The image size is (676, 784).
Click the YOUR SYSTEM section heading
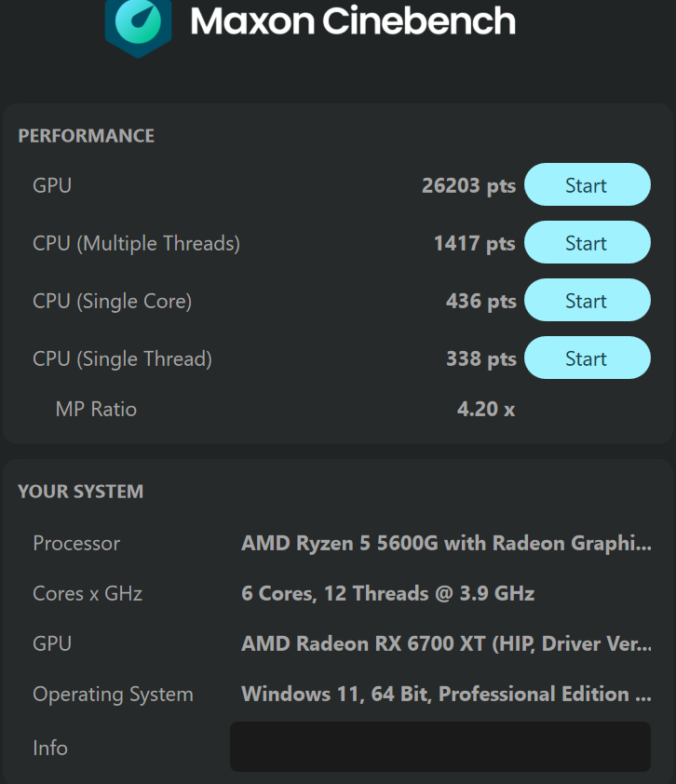click(81, 492)
